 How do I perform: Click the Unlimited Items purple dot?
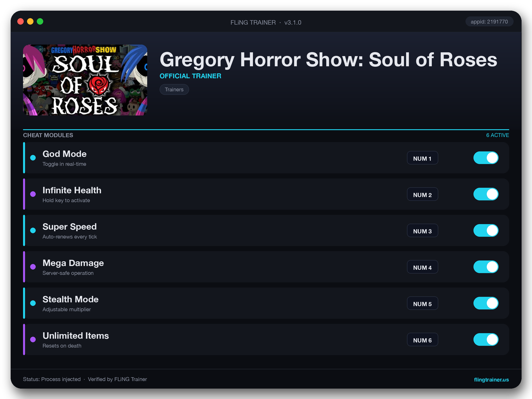point(33,339)
